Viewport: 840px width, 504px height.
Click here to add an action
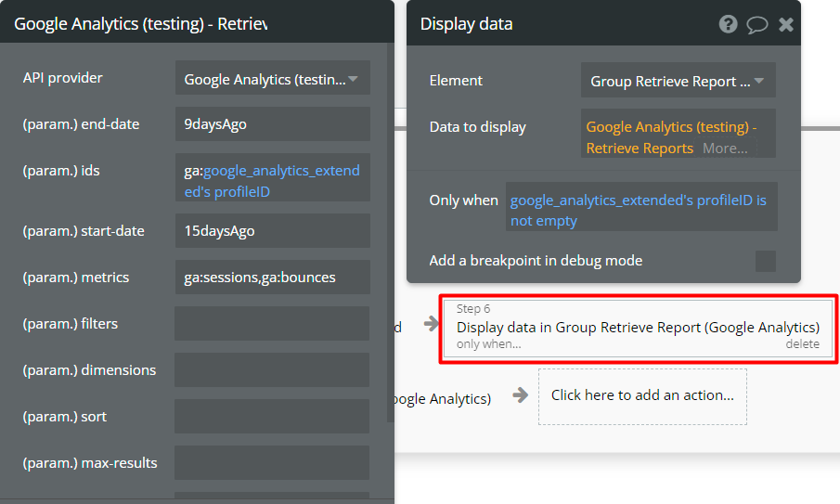point(642,395)
